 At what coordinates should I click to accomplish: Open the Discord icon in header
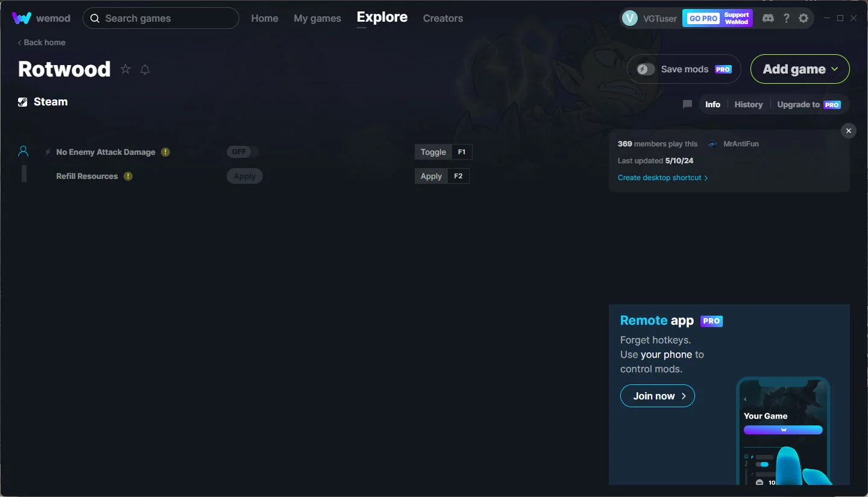[x=768, y=18]
